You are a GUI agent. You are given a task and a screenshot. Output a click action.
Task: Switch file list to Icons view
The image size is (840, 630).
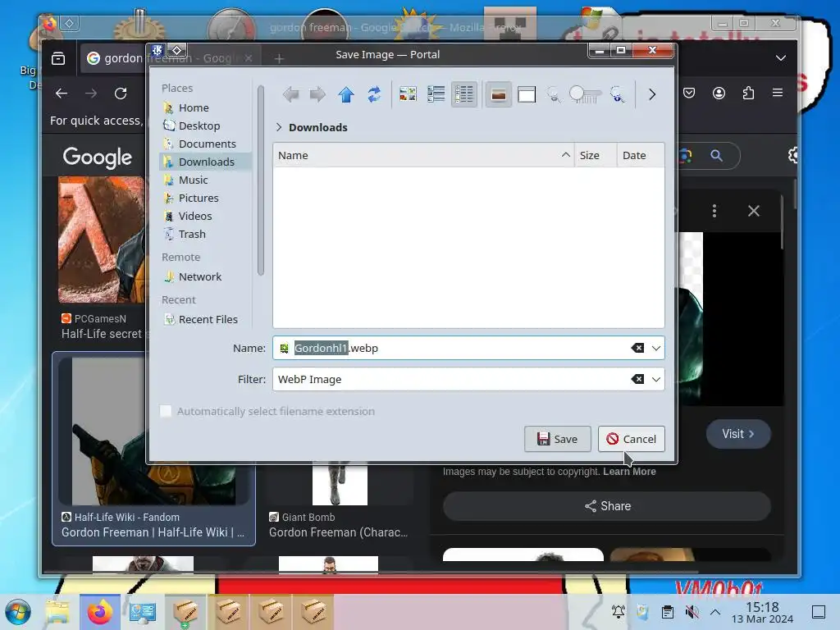[408, 95]
